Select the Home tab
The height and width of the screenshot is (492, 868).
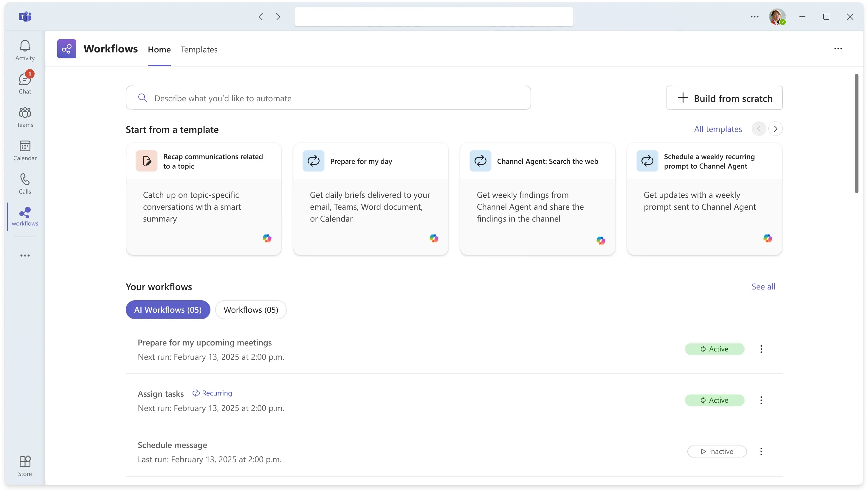[x=159, y=49]
